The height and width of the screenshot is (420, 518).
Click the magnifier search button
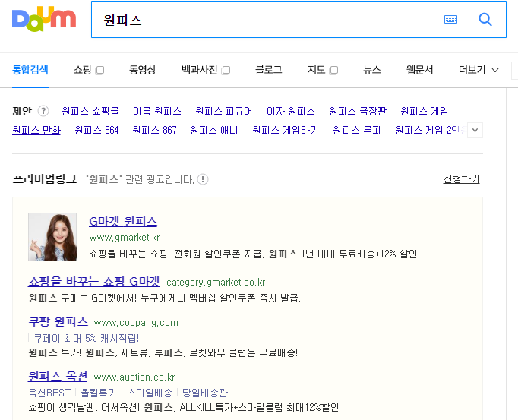coord(485,20)
